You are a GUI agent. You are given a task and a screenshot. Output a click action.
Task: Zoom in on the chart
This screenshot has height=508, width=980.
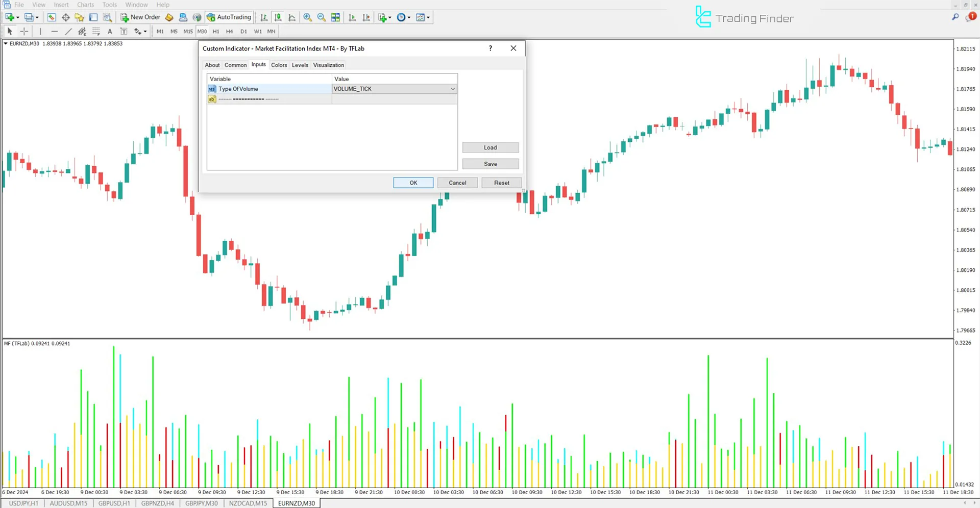(x=307, y=17)
